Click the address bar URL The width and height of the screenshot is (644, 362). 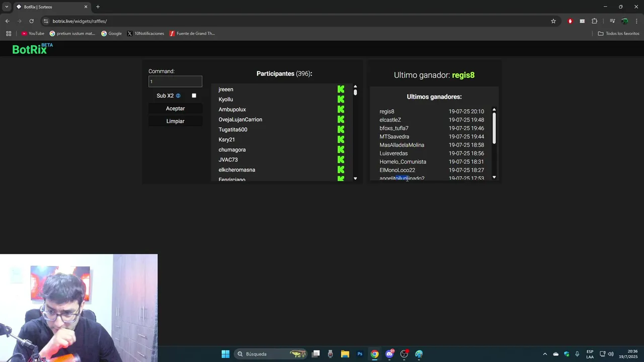coord(79,21)
